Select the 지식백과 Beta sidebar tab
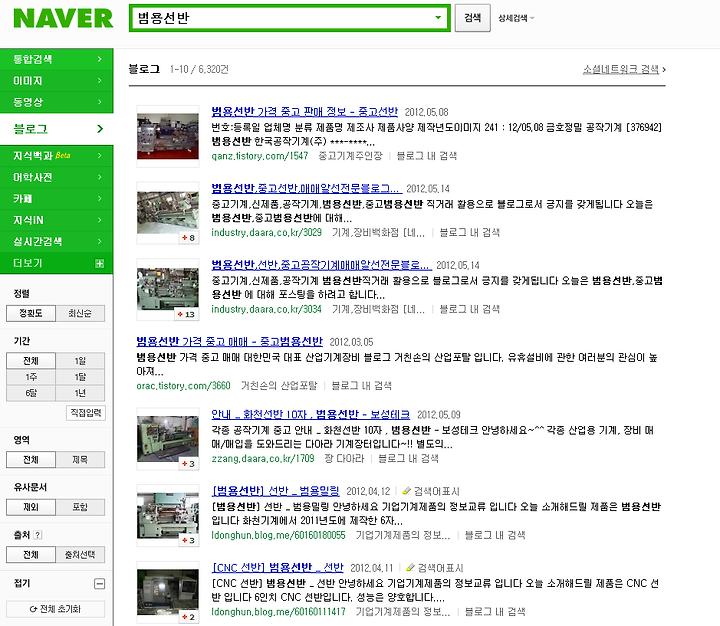720x626 pixels. pos(56,156)
